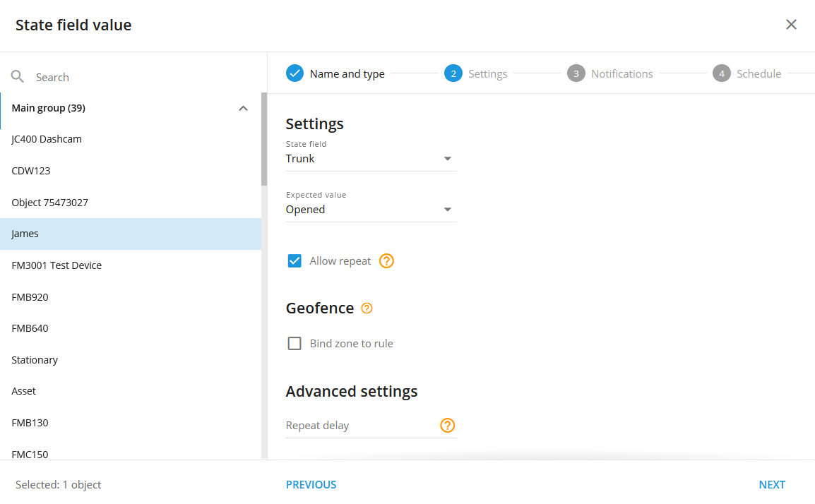The height and width of the screenshot is (504, 815).
Task: Select the FM3001 Test Device object
Action: point(56,265)
